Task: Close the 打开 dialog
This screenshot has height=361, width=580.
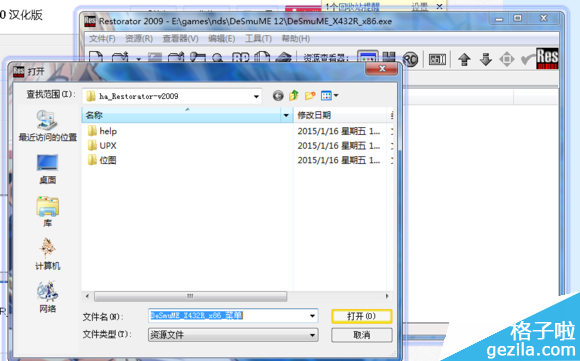Action: pos(382,68)
